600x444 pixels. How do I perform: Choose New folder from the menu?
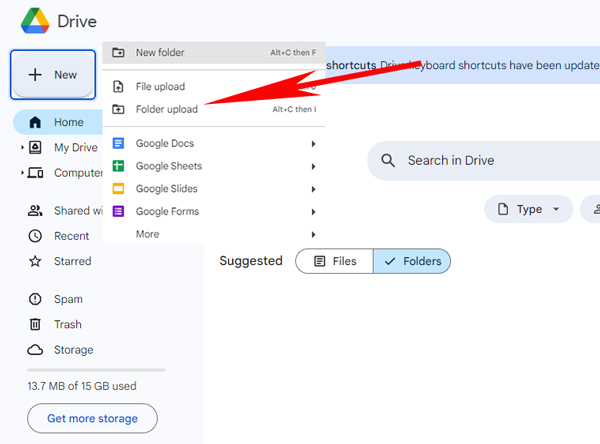(214, 52)
